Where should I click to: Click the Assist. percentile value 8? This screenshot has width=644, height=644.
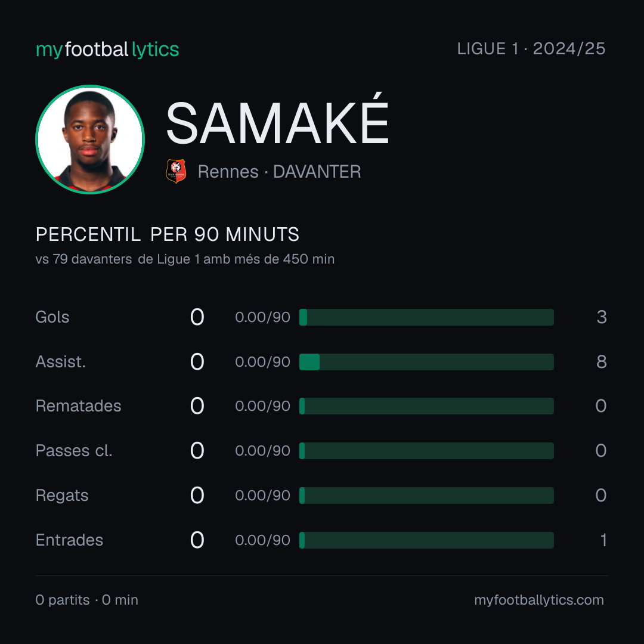[x=602, y=362]
